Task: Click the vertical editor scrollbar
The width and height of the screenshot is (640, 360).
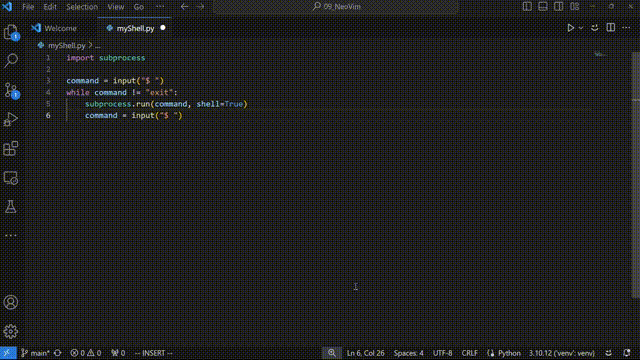Action: [x=636, y=176]
